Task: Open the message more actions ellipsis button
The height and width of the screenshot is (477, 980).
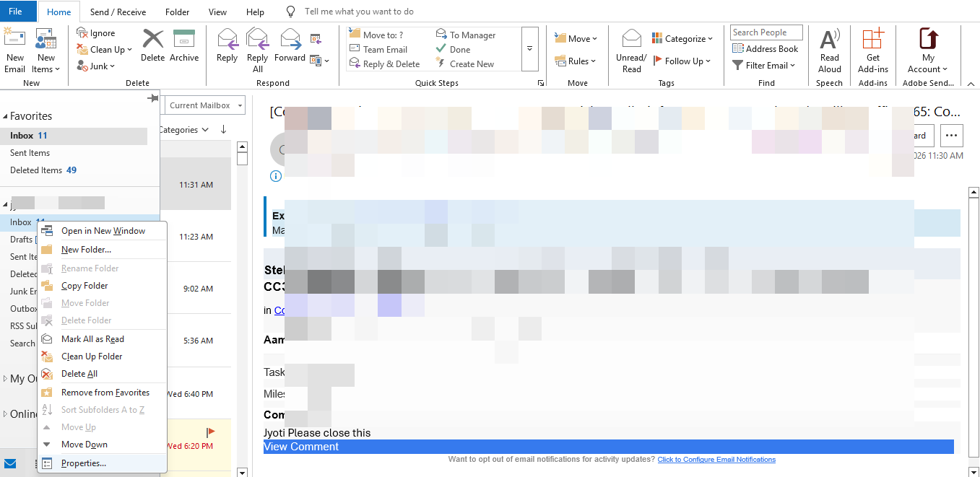Action: (952, 135)
